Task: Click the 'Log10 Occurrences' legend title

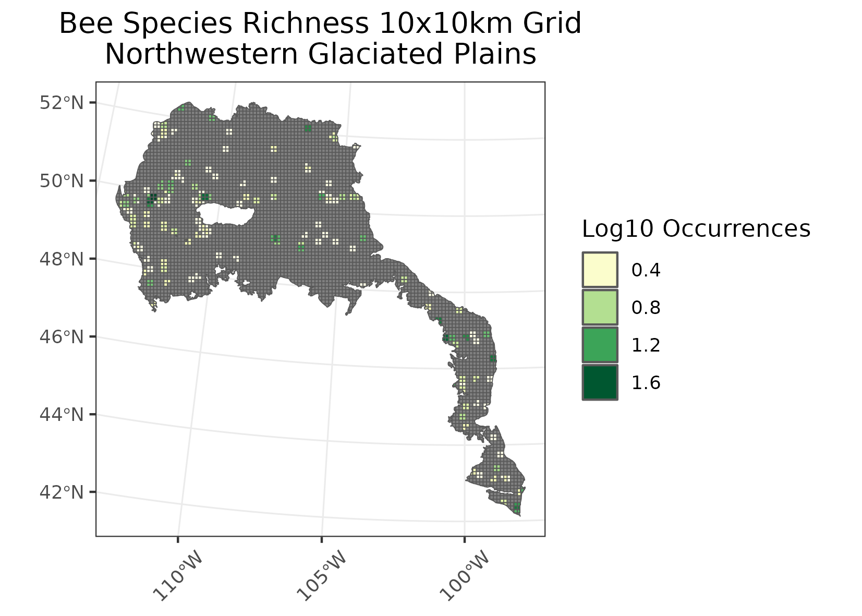Action: (x=696, y=229)
